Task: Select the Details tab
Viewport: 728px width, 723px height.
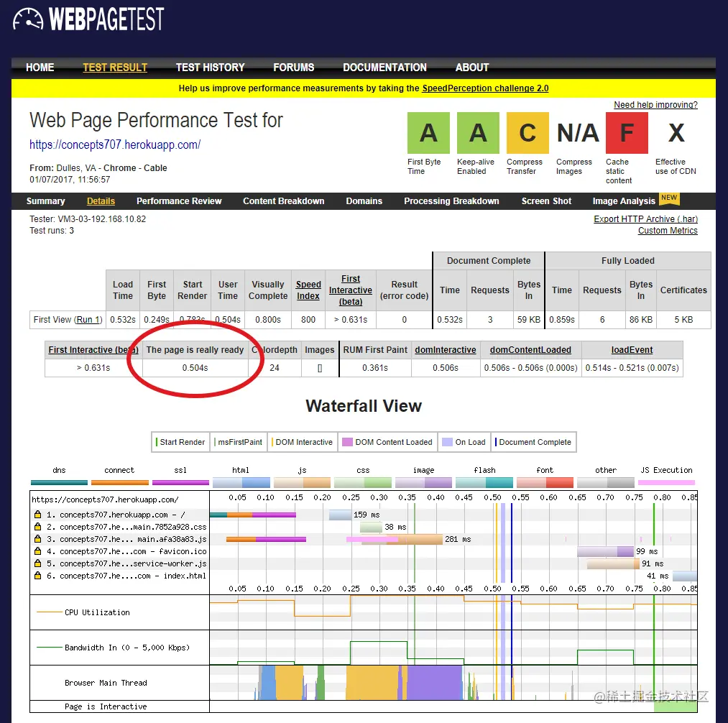Action: coord(101,201)
